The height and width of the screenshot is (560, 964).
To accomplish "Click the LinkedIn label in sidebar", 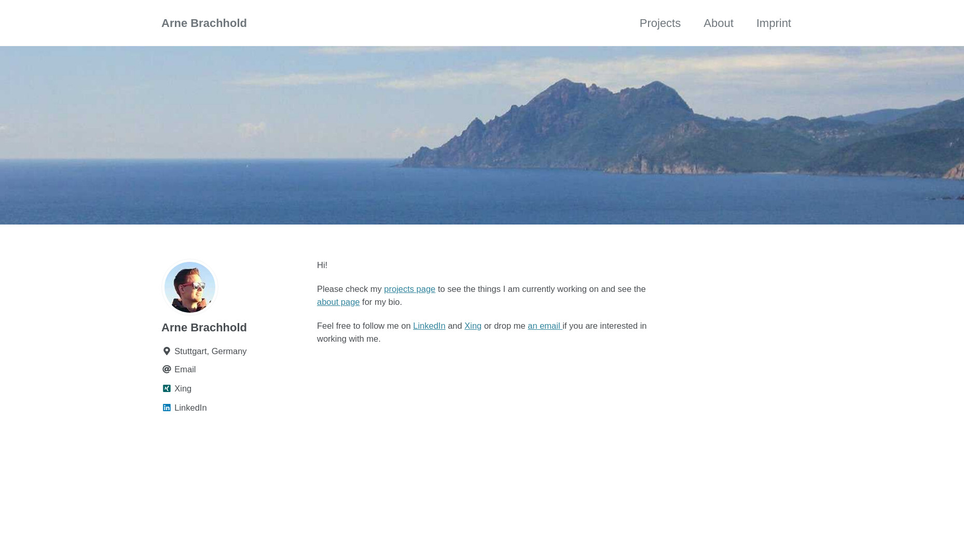I will pos(190,408).
